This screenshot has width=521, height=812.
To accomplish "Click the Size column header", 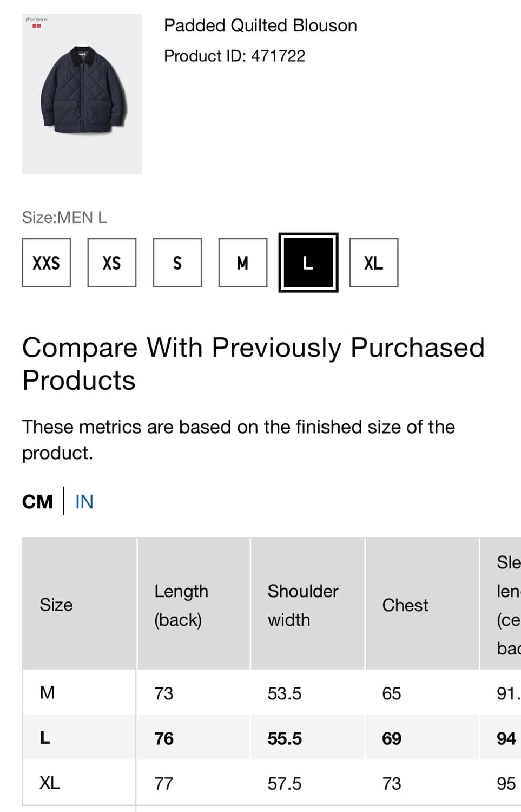I will click(56, 605).
